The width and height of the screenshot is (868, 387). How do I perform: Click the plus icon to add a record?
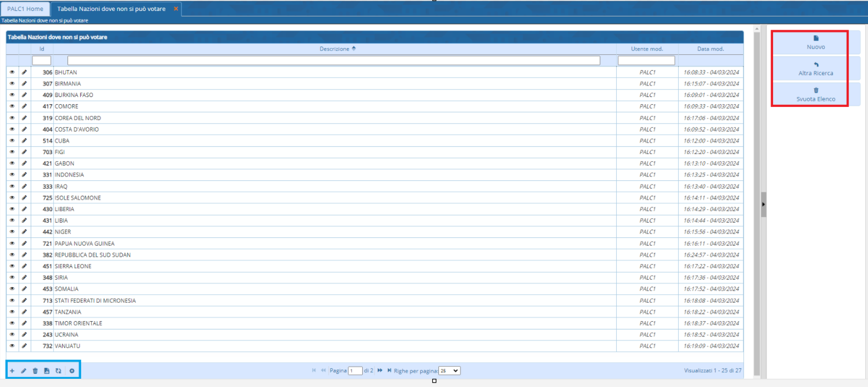[x=12, y=371]
